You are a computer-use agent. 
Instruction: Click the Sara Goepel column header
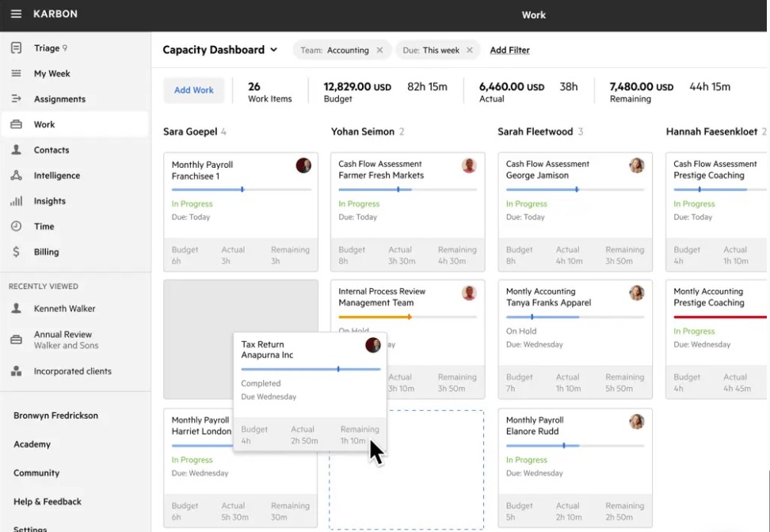[194, 131]
